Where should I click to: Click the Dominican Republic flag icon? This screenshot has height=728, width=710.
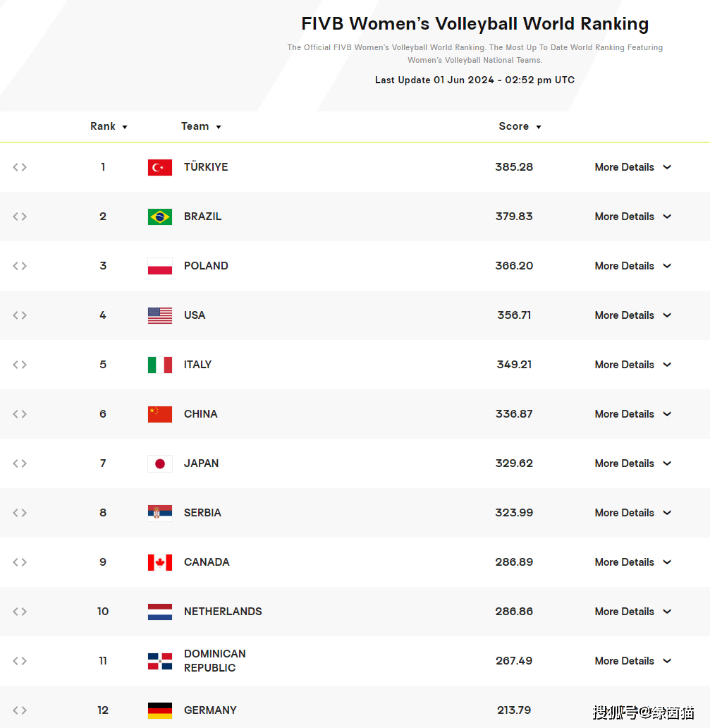coord(160,661)
